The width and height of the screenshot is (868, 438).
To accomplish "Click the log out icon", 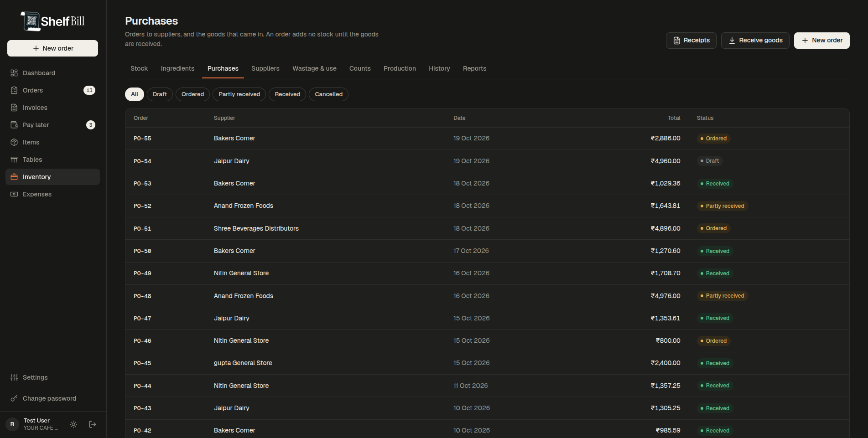I will click(x=93, y=424).
